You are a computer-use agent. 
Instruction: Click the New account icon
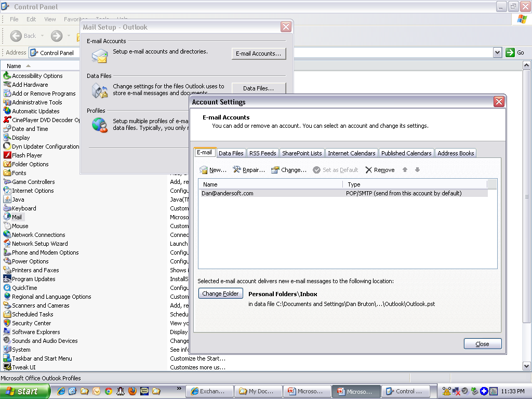(204, 170)
